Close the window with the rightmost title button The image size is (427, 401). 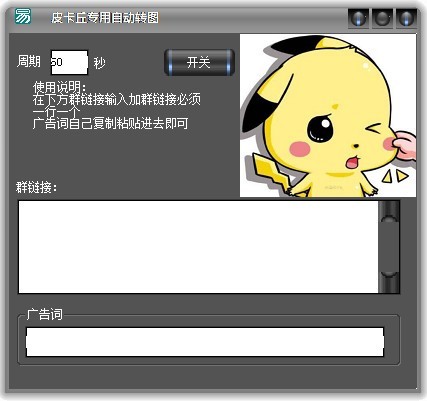pyautogui.click(x=406, y=18)
